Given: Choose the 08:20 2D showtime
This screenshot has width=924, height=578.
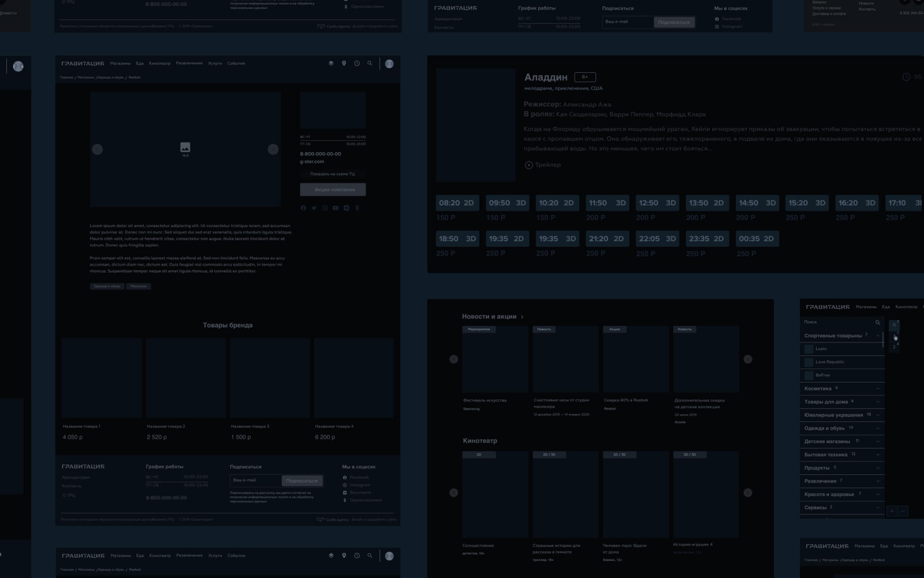Looking at the screenshot, I should pyautogui.click(x=456, y=203).
